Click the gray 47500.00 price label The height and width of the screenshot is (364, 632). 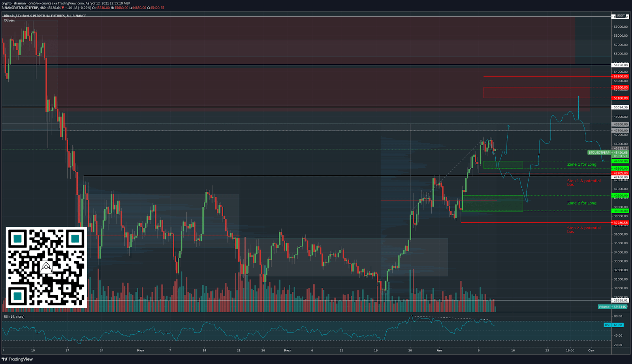click(x=620, y=130)
